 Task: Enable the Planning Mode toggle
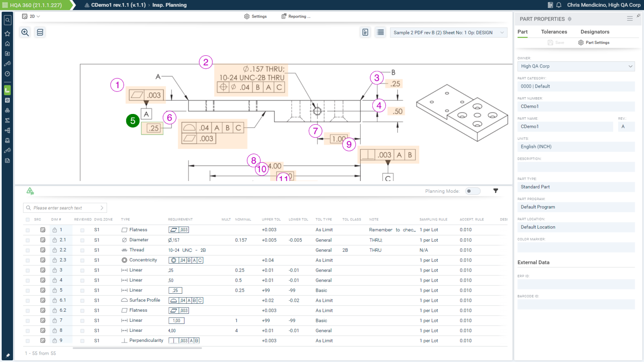[x=473, y=191]
